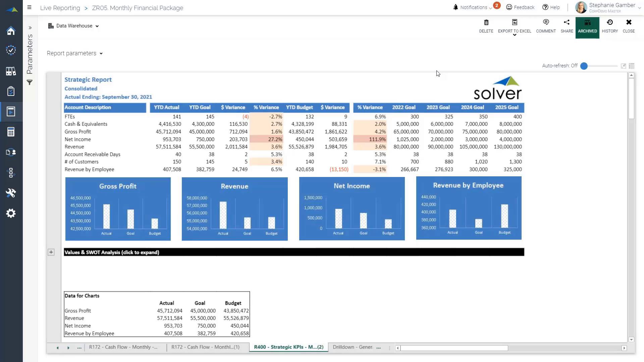Collapse the Parameters side panel
Screen dimensions: 644x362
point(30,28)
